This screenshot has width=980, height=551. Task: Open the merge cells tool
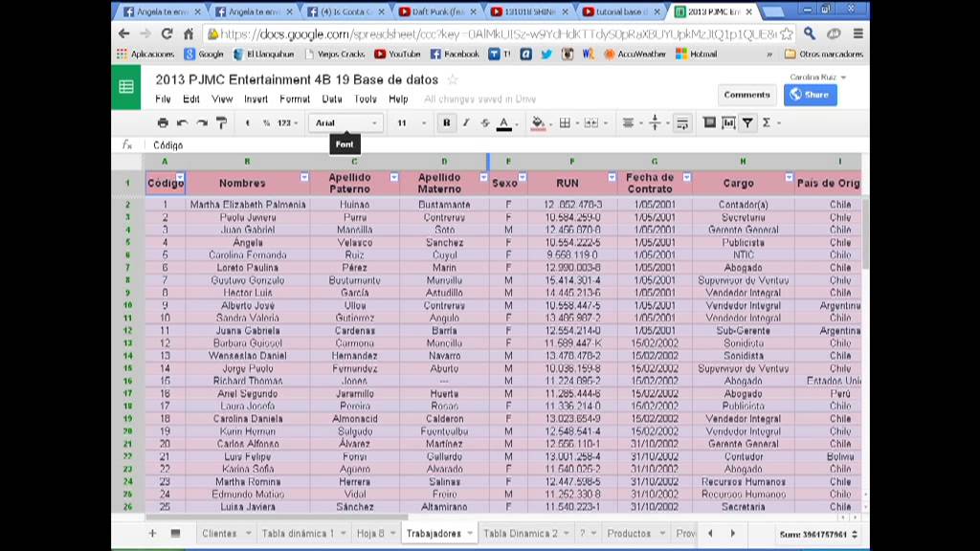(x=595, y=123)
